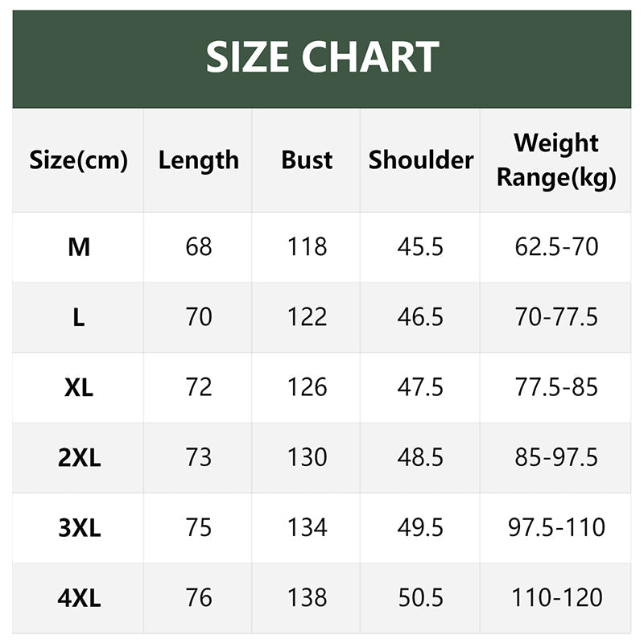The height and width of the screenshot is (644, 644).
Task: Select the Length column header
Action: pos(198,160)
